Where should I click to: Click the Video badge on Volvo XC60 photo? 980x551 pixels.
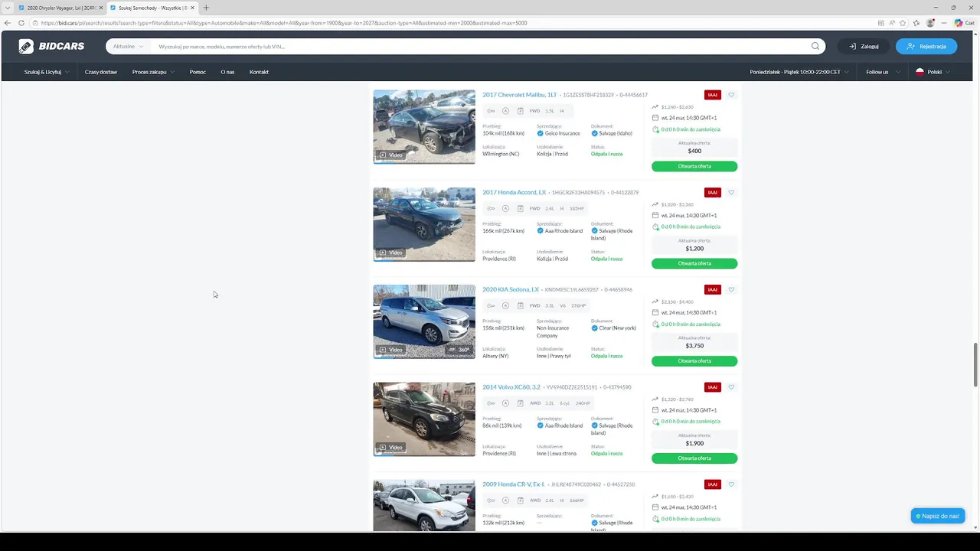click(390, 447)
